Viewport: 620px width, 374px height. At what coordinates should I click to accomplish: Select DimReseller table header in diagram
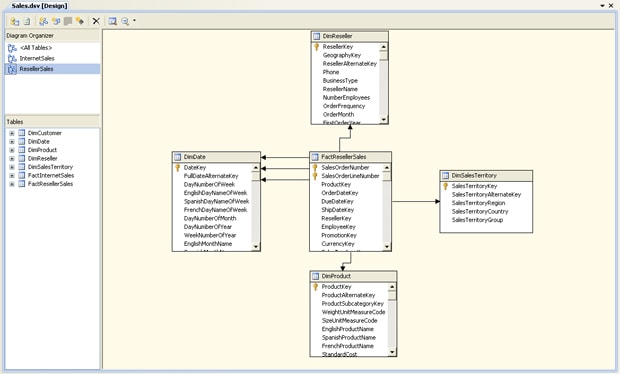coord(350,36)
